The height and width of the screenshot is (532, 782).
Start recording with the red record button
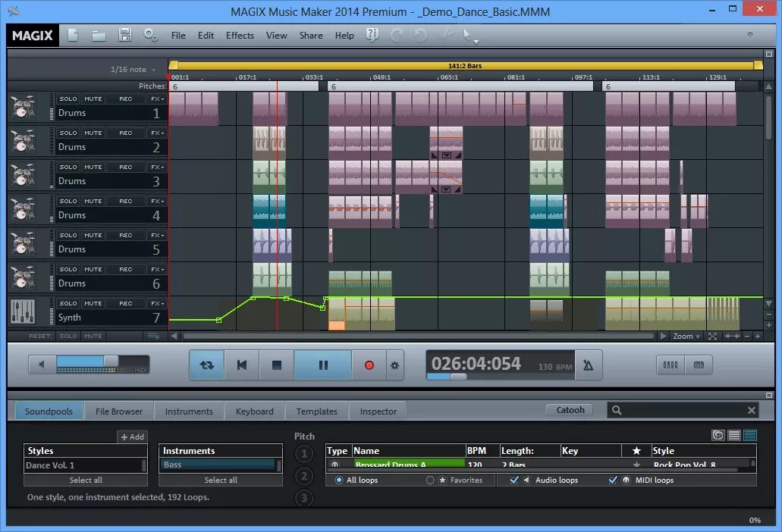[x=369, y=365]
